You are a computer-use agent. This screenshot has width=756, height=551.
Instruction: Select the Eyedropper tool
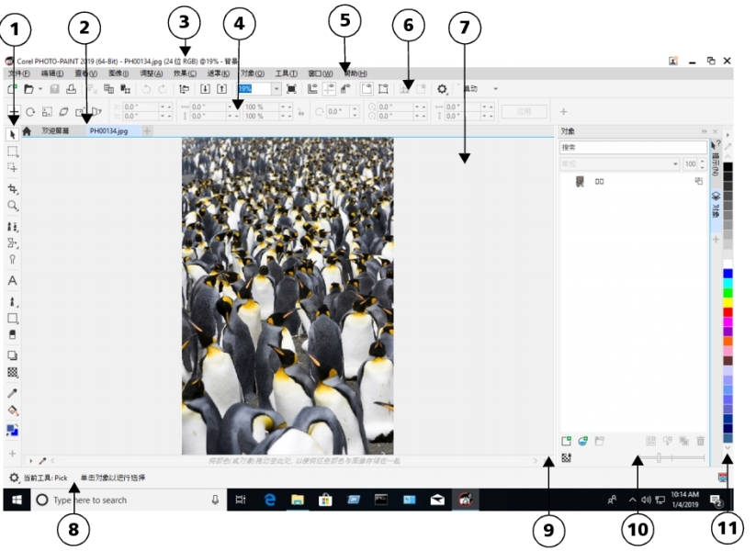click(x=13, y=392)
